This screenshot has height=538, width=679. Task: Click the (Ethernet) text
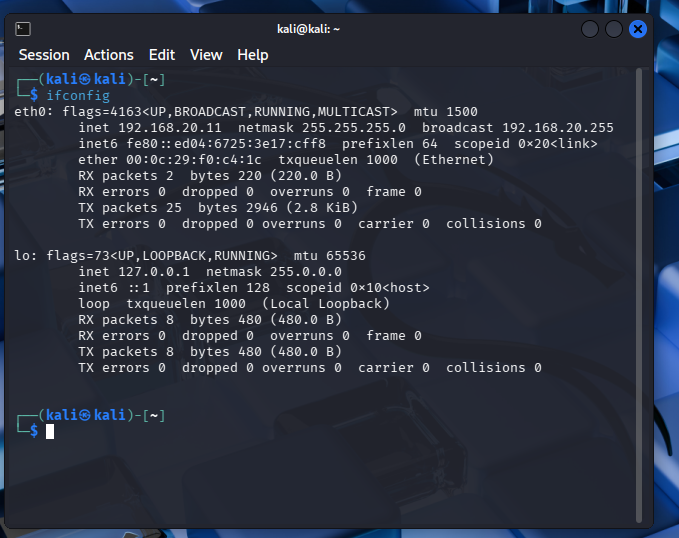[x=454, y=160]
